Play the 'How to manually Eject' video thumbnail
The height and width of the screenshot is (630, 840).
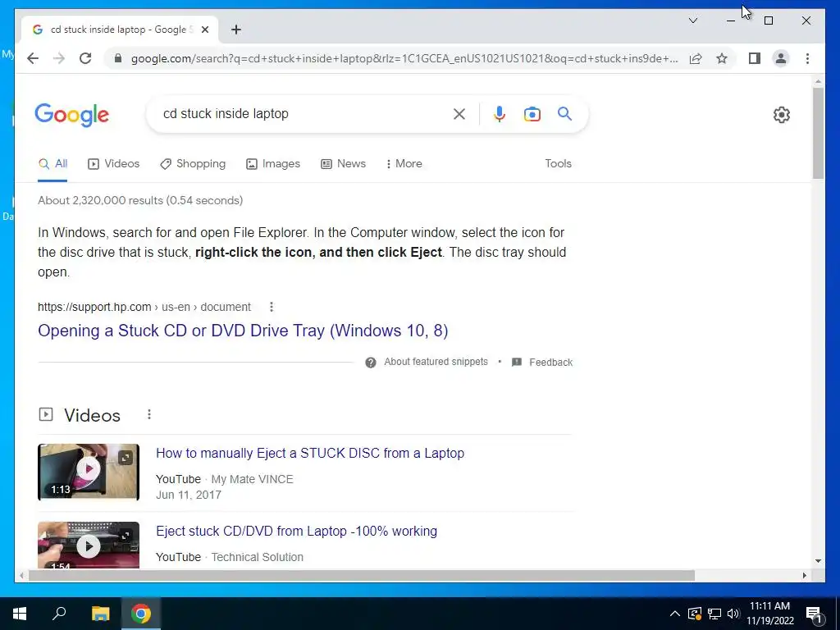tap(89, 472)
